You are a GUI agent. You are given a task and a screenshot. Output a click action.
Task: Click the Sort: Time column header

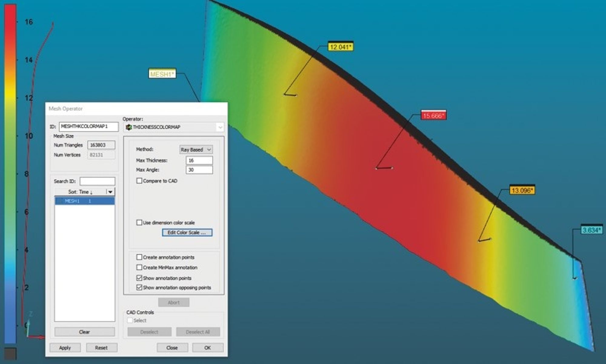[81, 192]
